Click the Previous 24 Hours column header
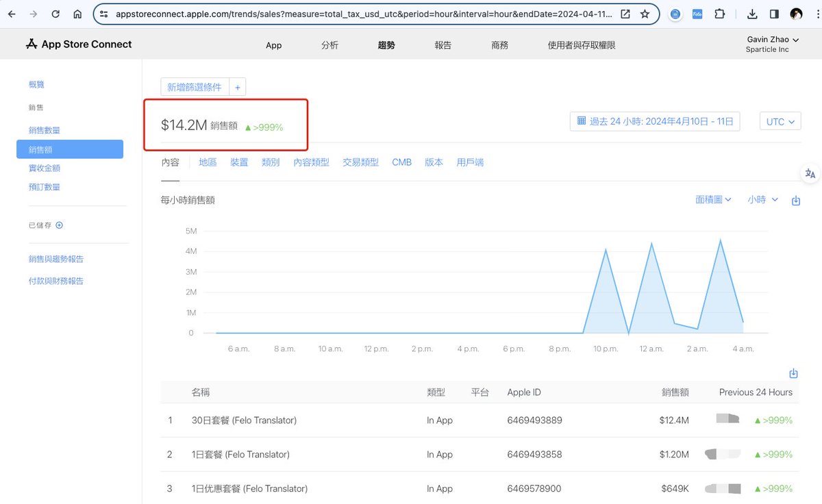822x504 pixels. (x=756, y=392)
